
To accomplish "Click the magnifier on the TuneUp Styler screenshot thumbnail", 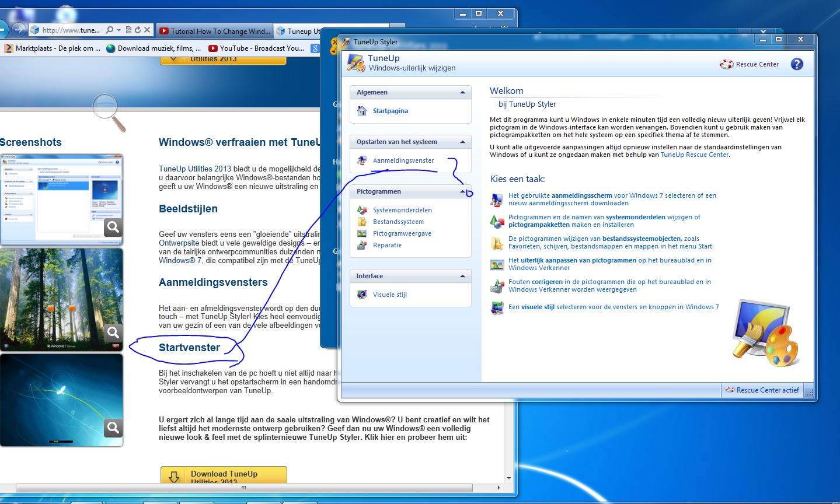I will point(113,227).
